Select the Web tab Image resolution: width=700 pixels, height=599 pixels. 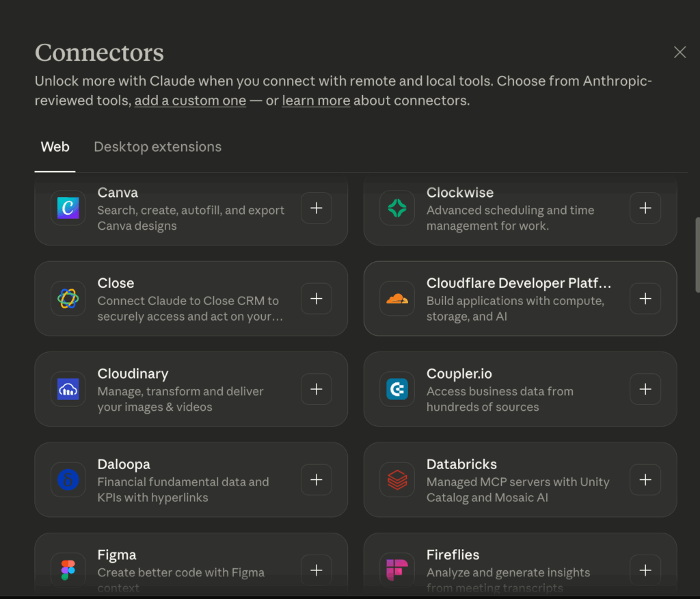[55, 147]
